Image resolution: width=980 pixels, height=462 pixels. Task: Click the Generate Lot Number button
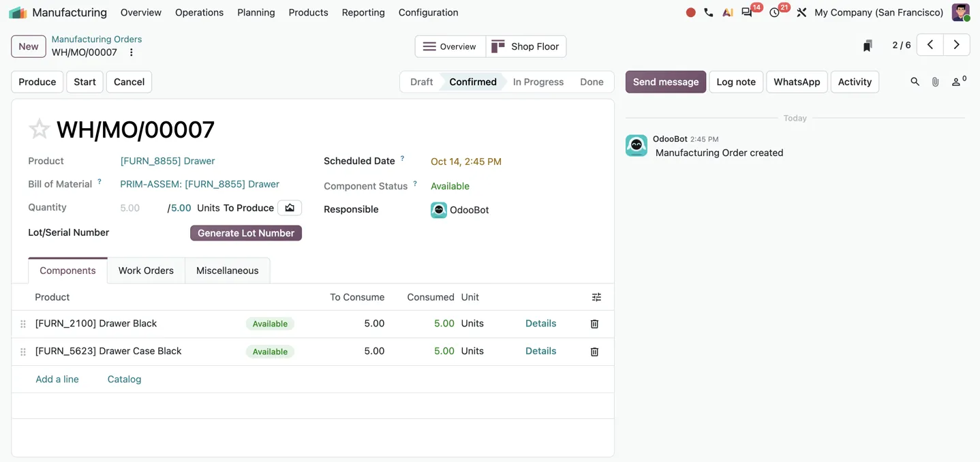point(246,233)
